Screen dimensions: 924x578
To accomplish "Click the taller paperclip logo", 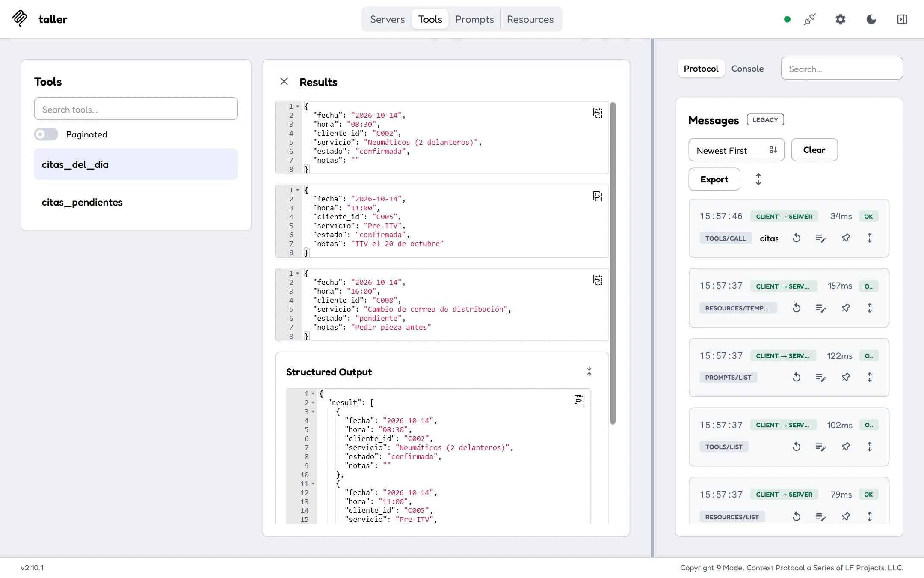I will pyautogui.click(x=19, y=19).
